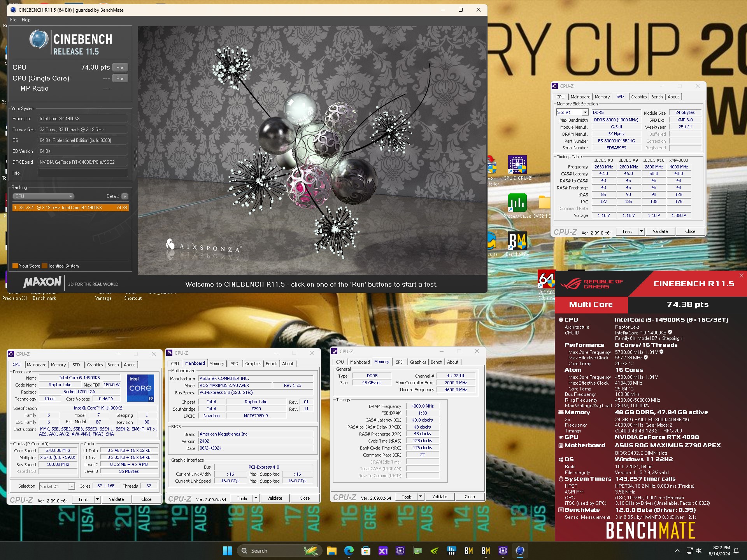Switch to About tab in CPU-Z Mainboard window

[288, 364]
